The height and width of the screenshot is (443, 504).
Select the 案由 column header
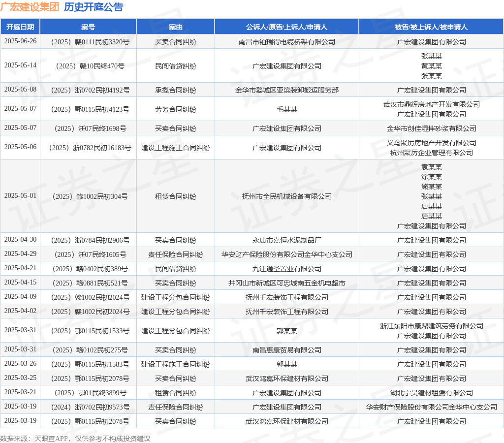coord(176,27)
